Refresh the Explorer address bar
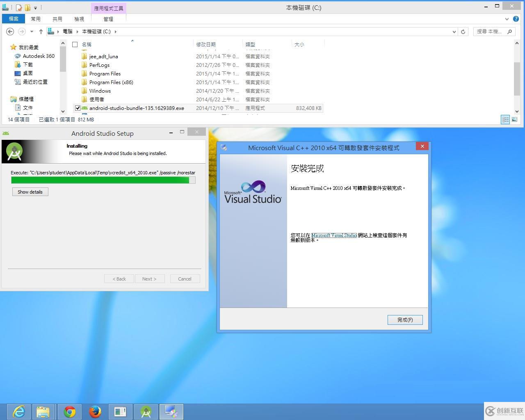 (463, 32)
